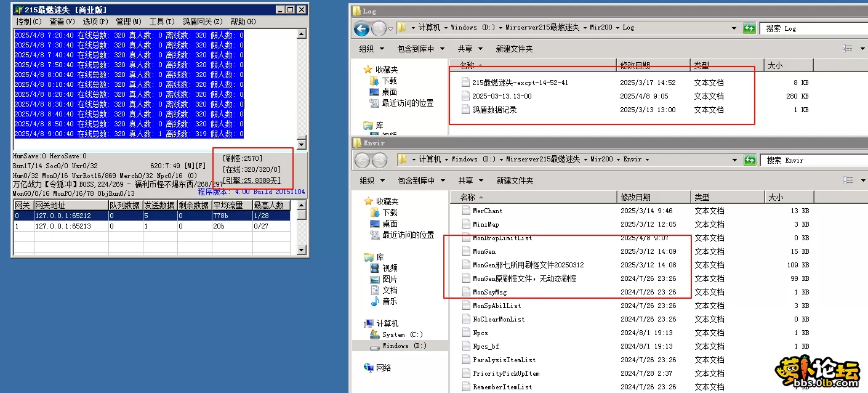This screenshot has height=393, width=868.
Task: Open the 共享 dropdown in the Envir window
Action: coord(470,180)
